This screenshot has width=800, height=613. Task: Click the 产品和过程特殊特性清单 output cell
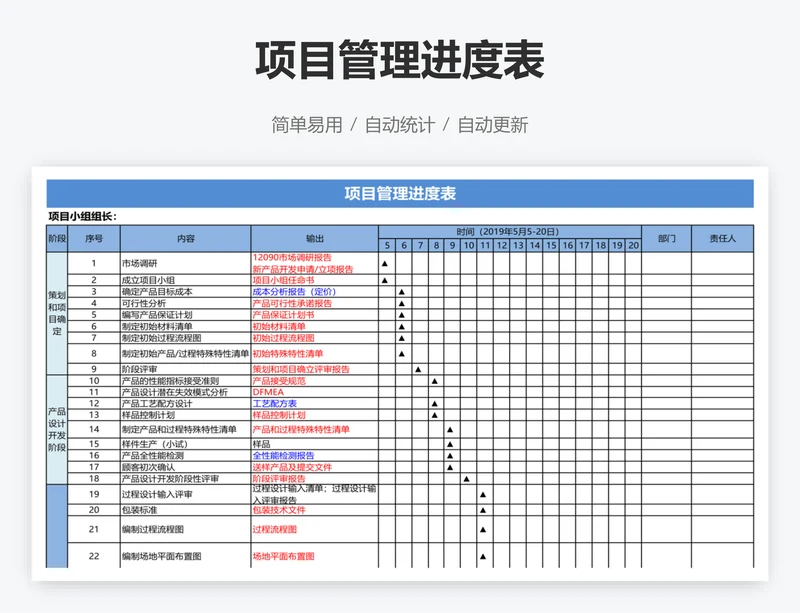tap(315, 430)
